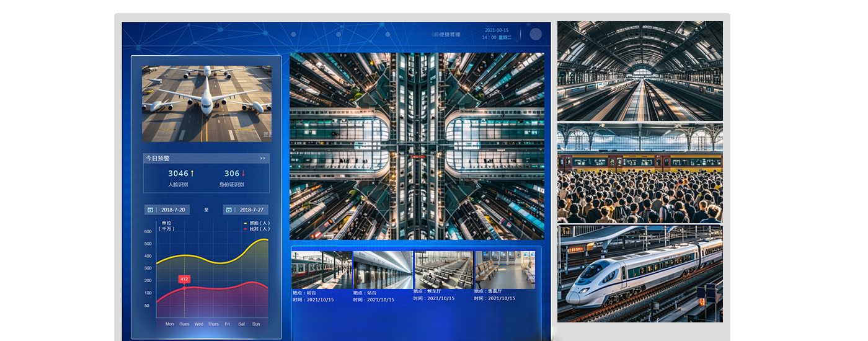Open the 2018-7-27 end date picker
This screenshot has height=341, width=868.
(251, 210)
